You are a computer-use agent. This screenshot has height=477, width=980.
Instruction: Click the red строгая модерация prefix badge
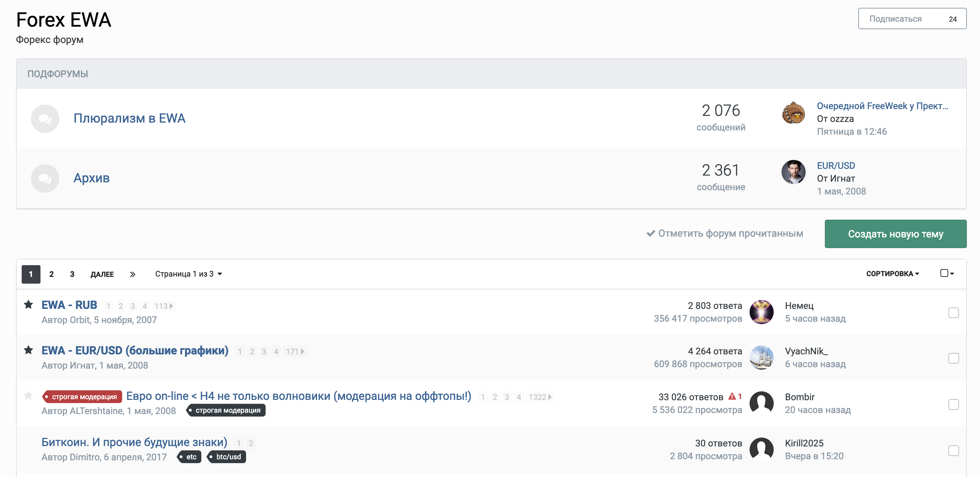[82, 397]
